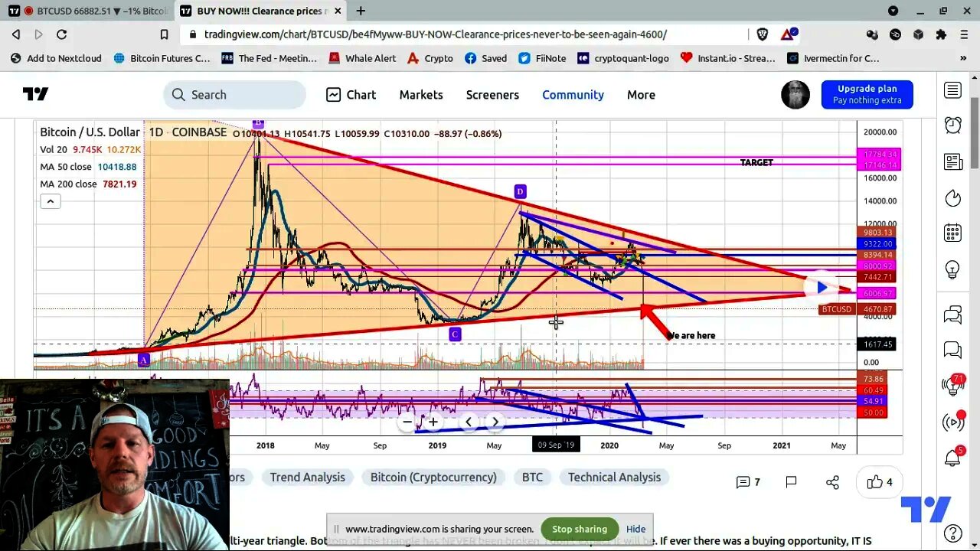Click the browser address bar URL
The width and height of the screenshot is (980, 551).
tap(436, 34)
